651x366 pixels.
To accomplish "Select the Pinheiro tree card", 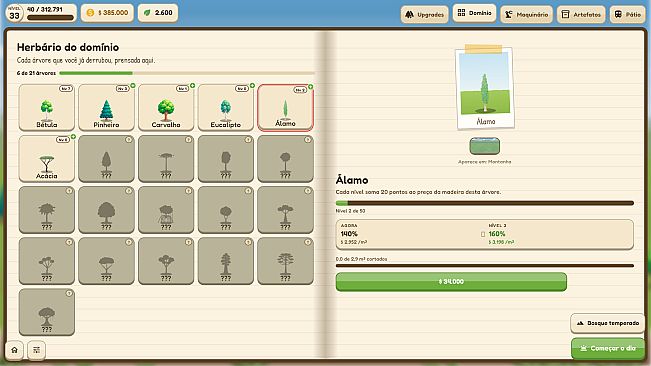I will [x=106, y=107].
